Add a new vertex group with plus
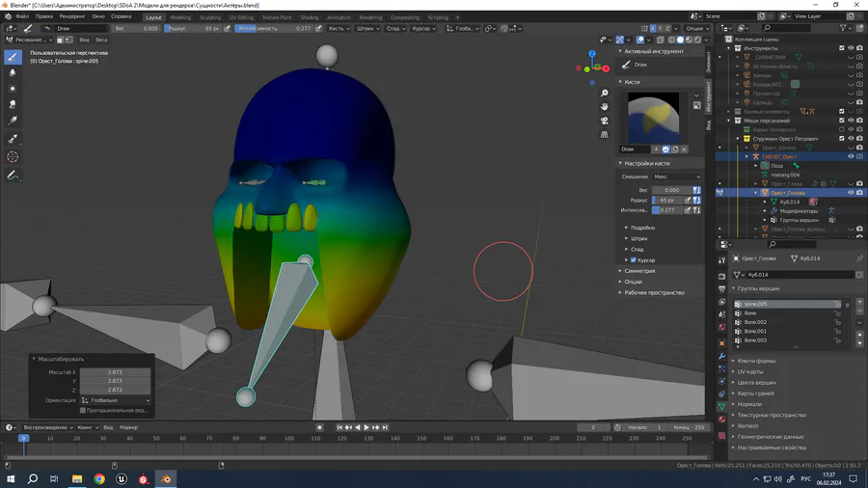The width and height of the screenshot is (868, 488). click(x=859, y=302)
